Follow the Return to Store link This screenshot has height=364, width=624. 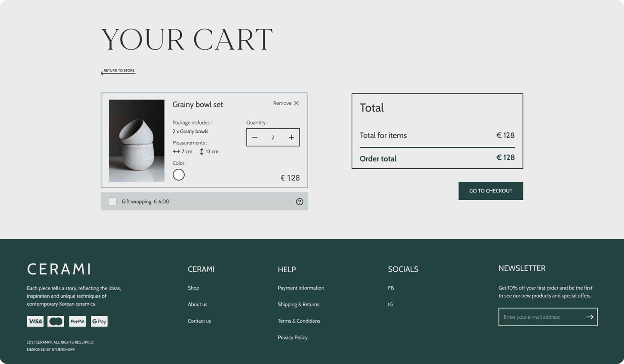pos(118,71)
